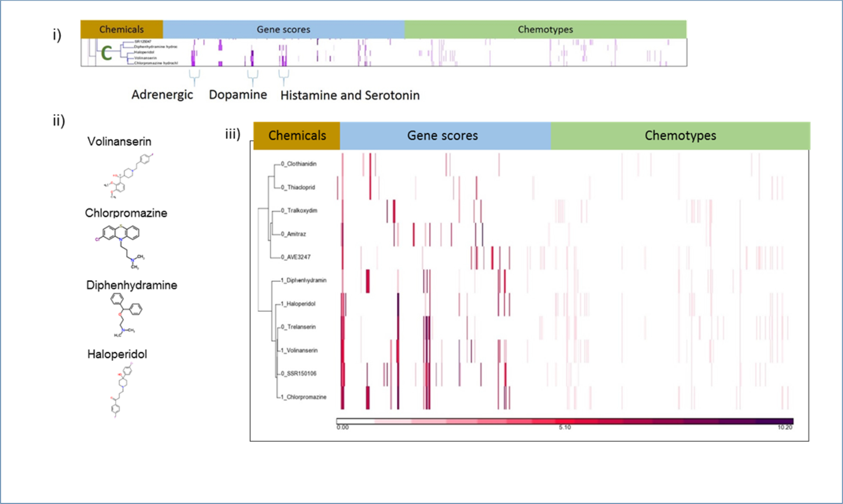The height and width of the screenshot is (504, 843).
Task: Click the Dopamine label
Action: click(238, 95)
